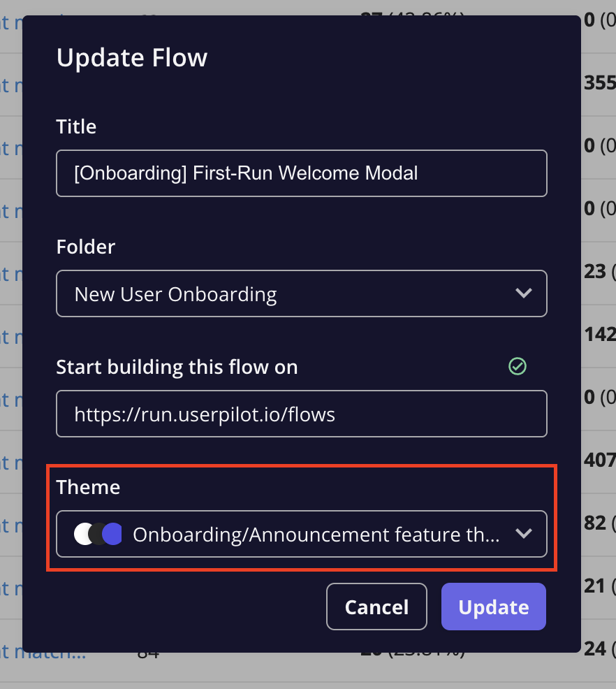
Task: Click the blue circle in theme preview
Action: click(x=112, y=534)
